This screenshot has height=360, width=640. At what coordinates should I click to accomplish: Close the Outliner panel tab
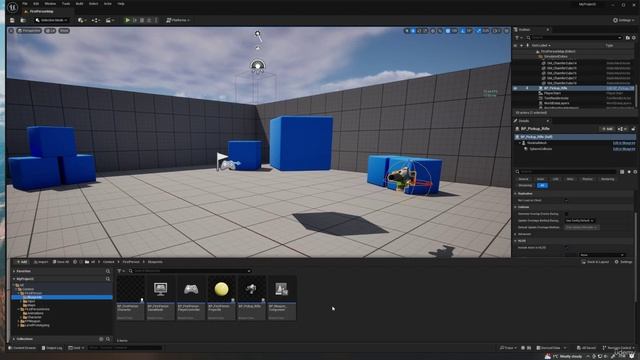548,29
